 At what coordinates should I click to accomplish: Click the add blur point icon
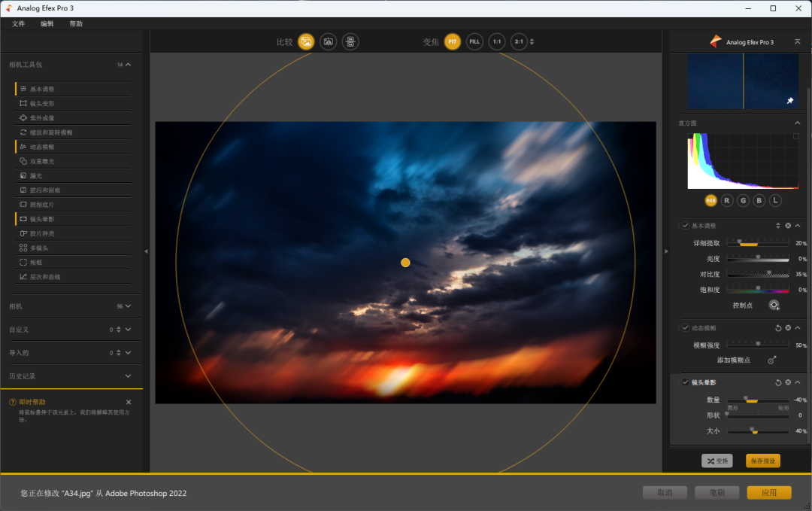(x=771, y=360)
